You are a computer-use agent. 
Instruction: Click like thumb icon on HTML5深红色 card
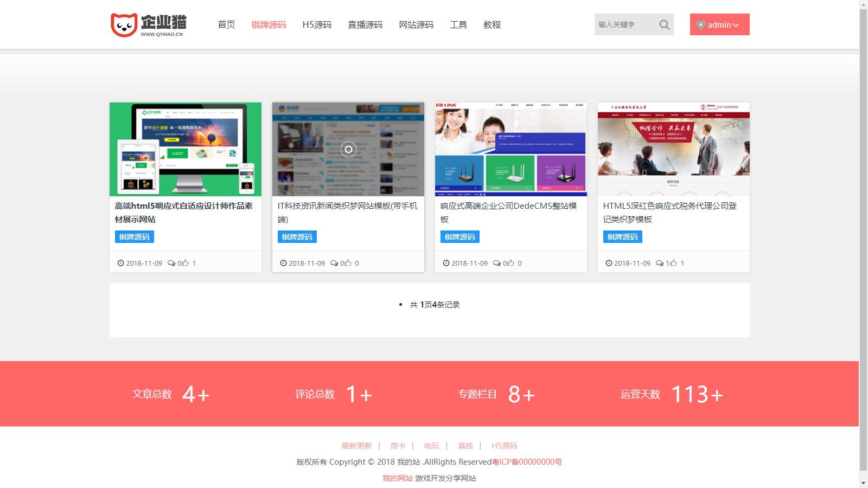click(x=673, y=263)
